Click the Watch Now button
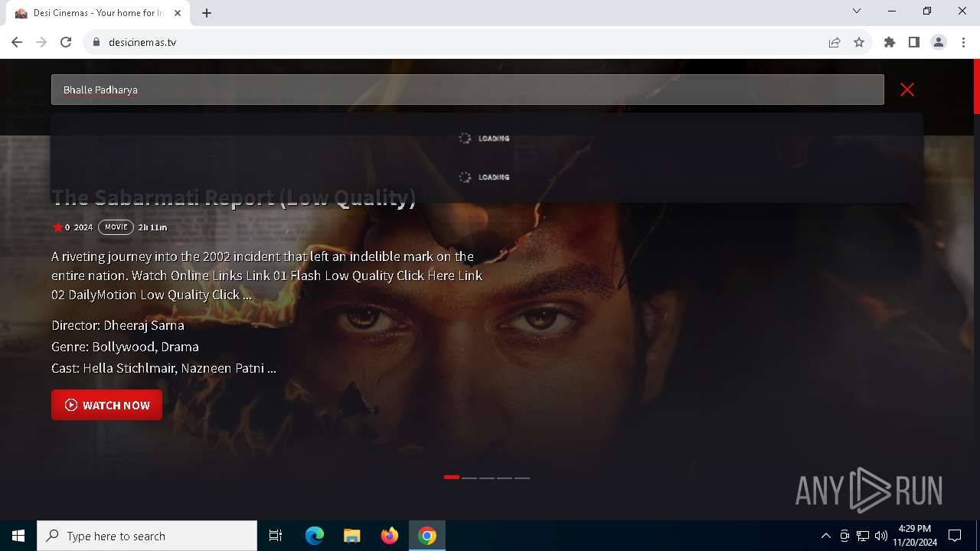The height and width of the screenshot is (551, 980). (106, 405)
